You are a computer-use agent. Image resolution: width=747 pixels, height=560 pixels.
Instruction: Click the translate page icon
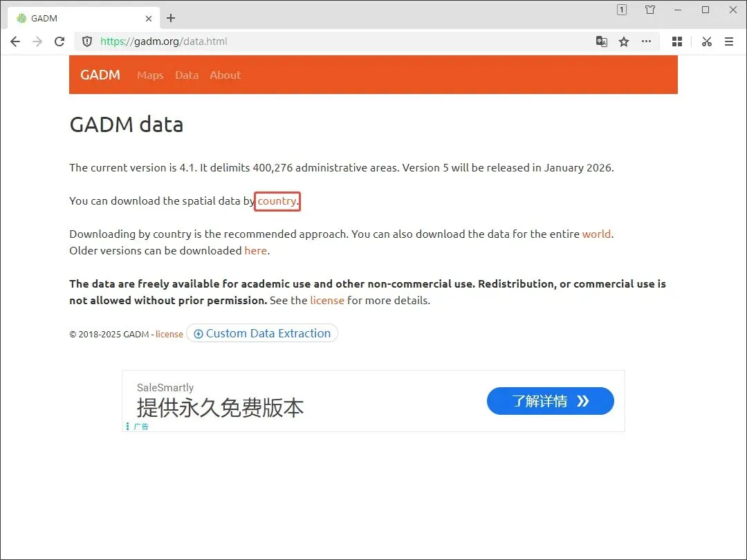coord(602,41)
